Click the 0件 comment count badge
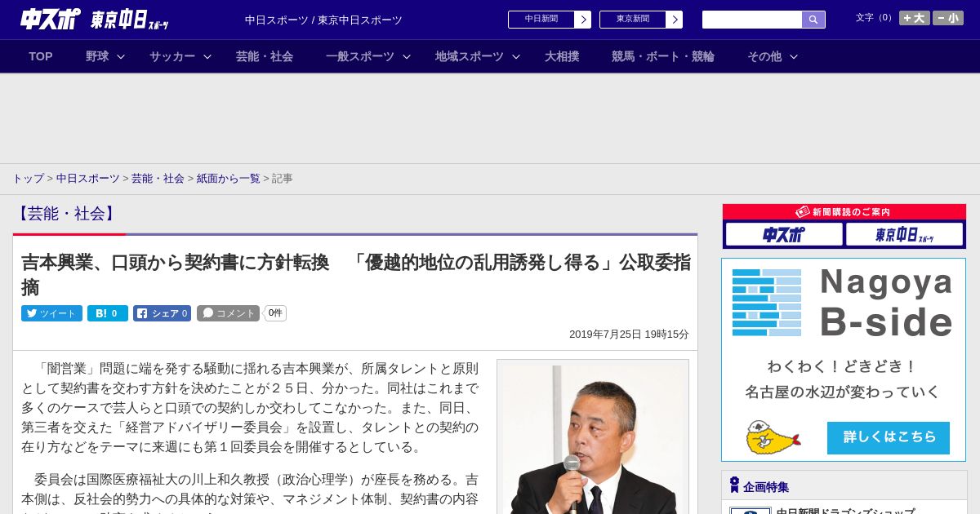Image resolution: width=980 pixels, height=514 pixels. point(275,313)
